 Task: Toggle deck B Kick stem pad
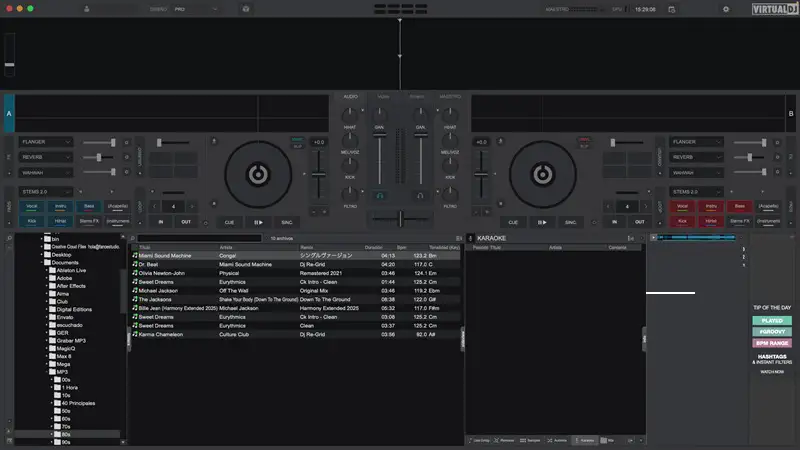click(x=682, y=221)
